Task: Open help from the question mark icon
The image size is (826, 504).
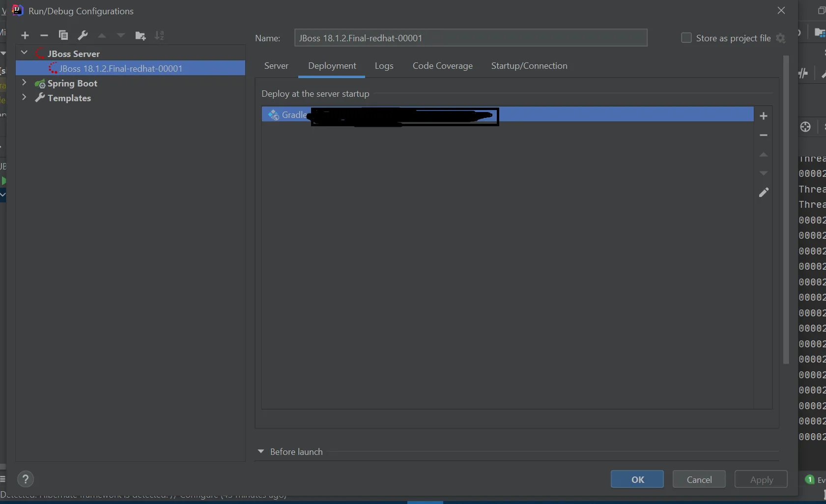Action: [25, 479]
